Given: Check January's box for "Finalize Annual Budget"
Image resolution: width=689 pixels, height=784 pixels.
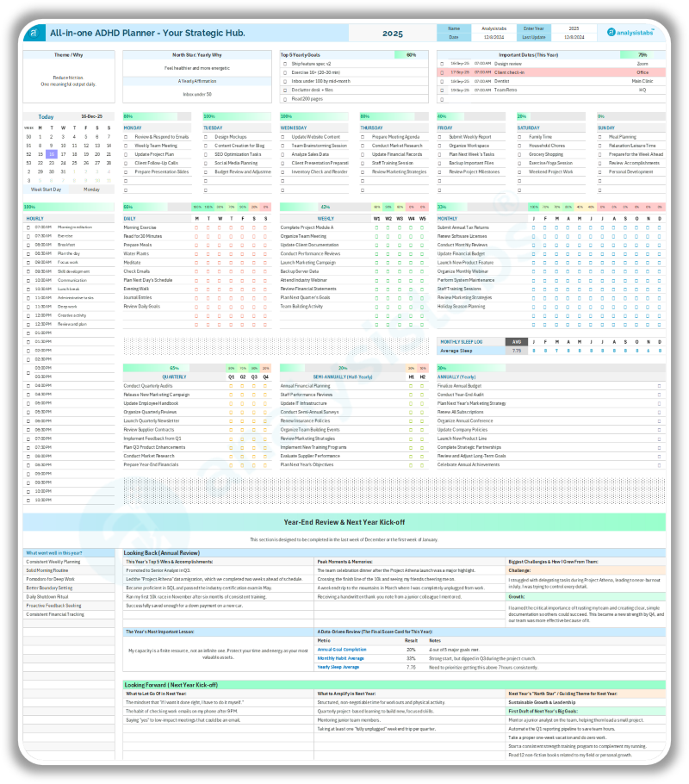Looking at the screenshot, I should (x=659, y=385).
